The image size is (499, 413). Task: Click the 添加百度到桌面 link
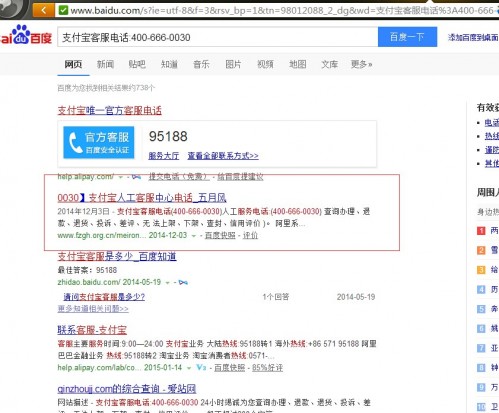coord(473,37)
